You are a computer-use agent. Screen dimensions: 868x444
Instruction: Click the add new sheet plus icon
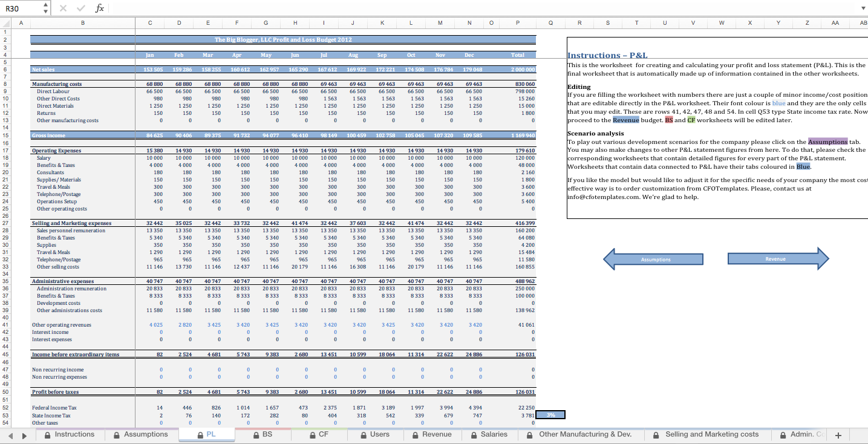pyautogui.click(x=838, y=435)
